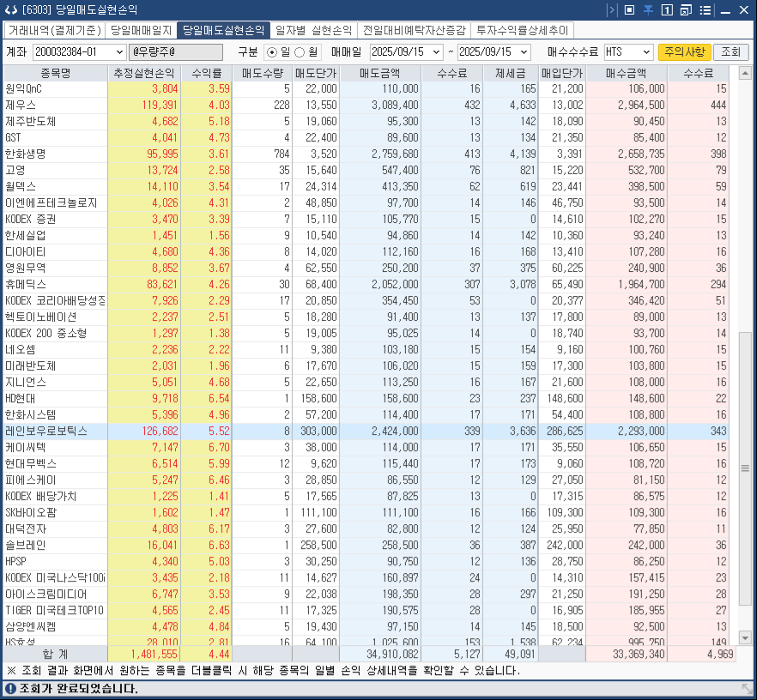Click the arrow-bar icon left of title icons
Image resolution: width=757 pixels, height=700 pixels.
[x=611, y=10]
